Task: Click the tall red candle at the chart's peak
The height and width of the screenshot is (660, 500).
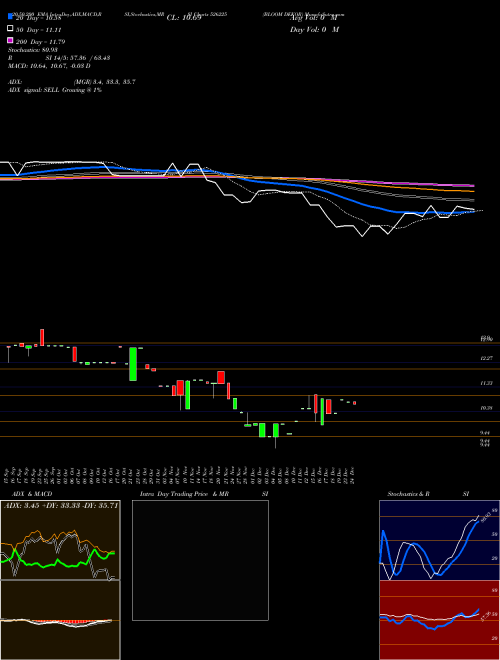Action: (x=42, y=338)
